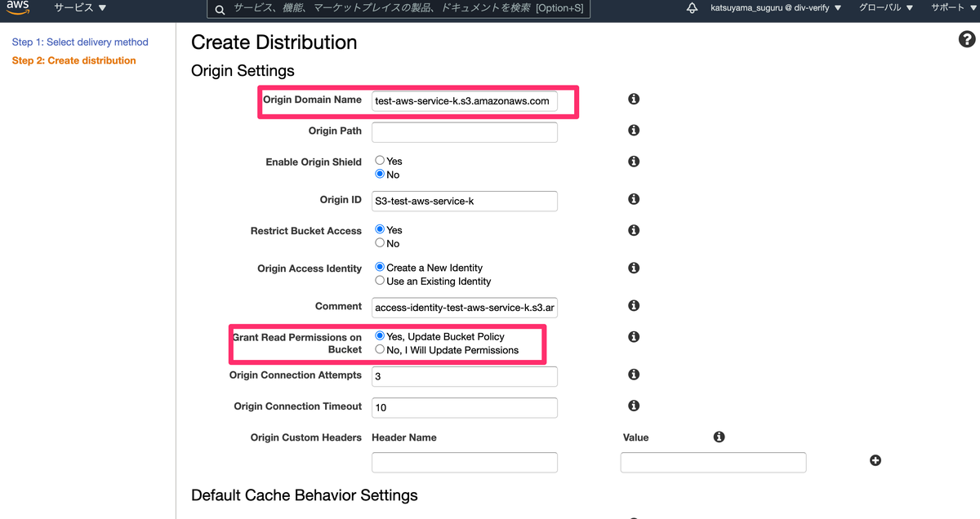Show info for Comment field

[x=633, y=305]
